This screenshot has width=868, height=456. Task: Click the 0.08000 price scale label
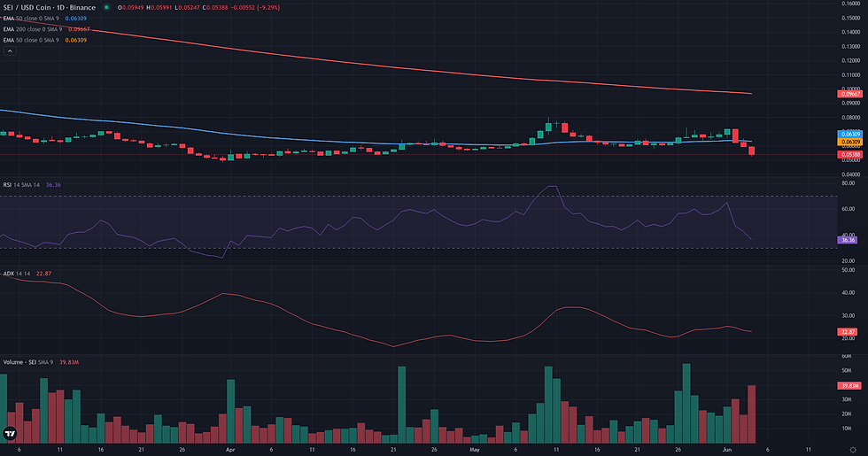851,118
